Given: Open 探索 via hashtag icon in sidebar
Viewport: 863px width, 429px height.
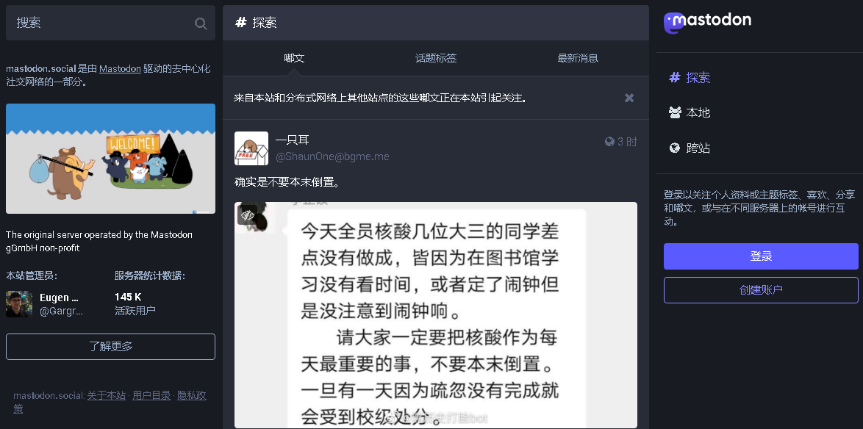Looking at the screenshot, I should [x=674, y=78].
